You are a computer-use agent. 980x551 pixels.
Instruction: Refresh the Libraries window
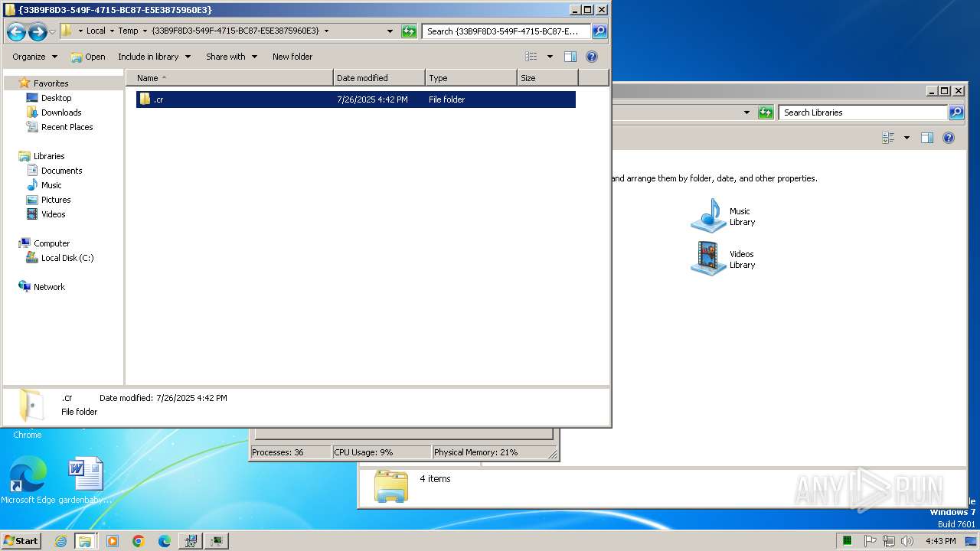pyautogui.click(x=766, y=112)
